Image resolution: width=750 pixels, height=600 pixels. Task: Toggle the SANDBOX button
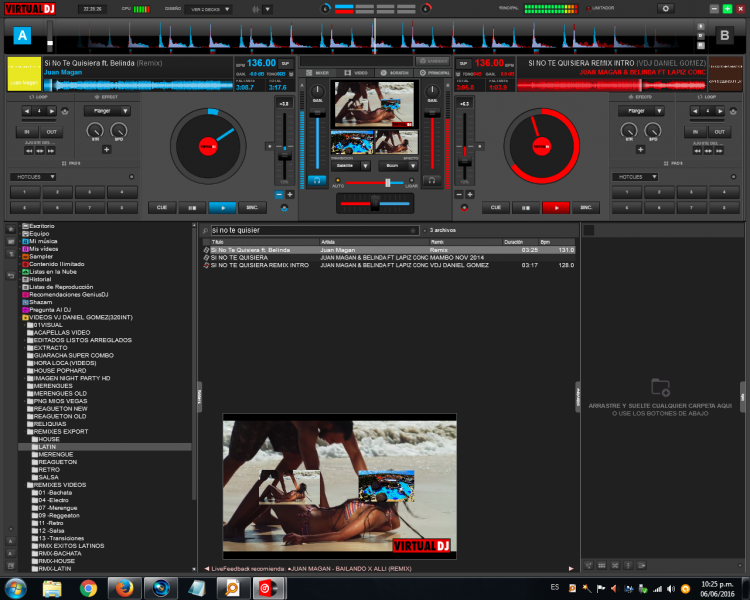432,61
